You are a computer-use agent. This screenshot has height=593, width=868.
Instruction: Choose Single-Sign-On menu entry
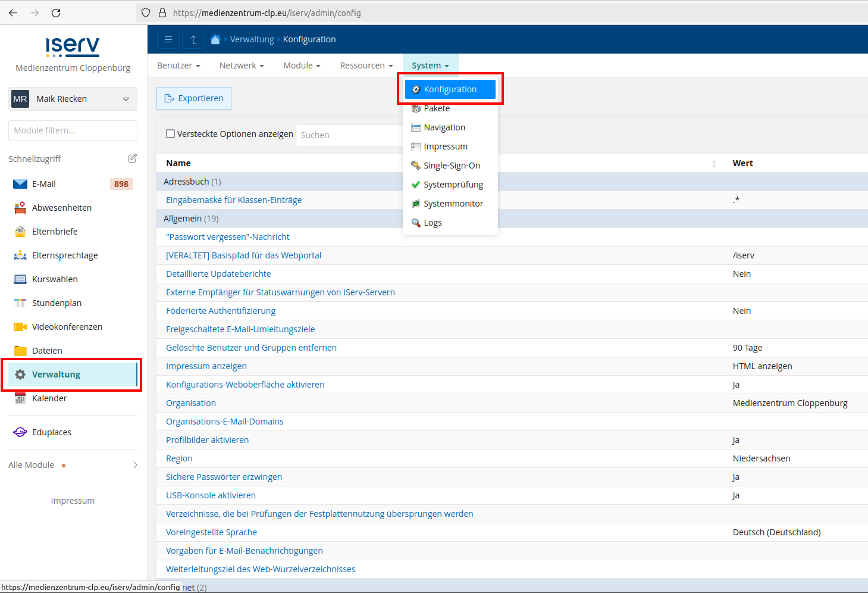(450, 166)
